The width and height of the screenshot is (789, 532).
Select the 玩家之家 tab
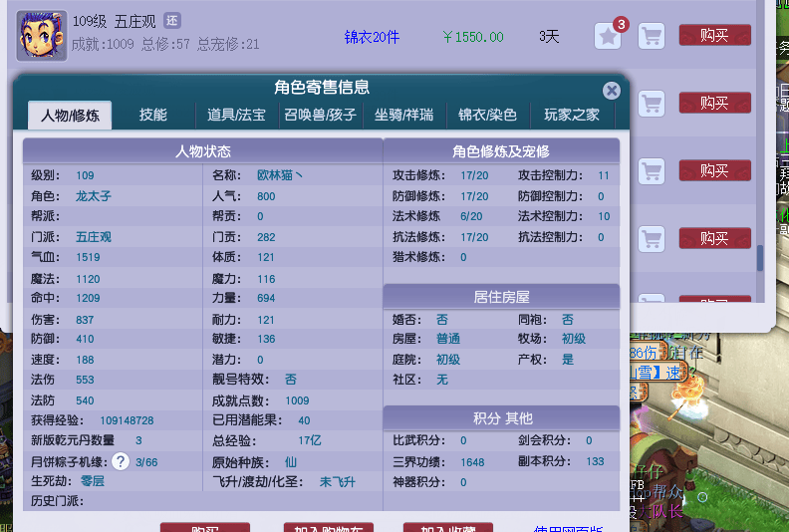click(572, 115)
